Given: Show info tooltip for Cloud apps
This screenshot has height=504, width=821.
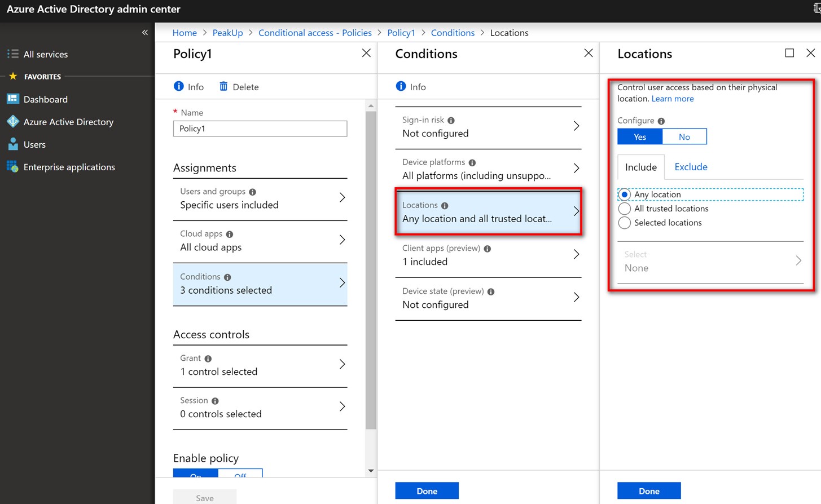Looking at the screenshot, I should (230, 234).
